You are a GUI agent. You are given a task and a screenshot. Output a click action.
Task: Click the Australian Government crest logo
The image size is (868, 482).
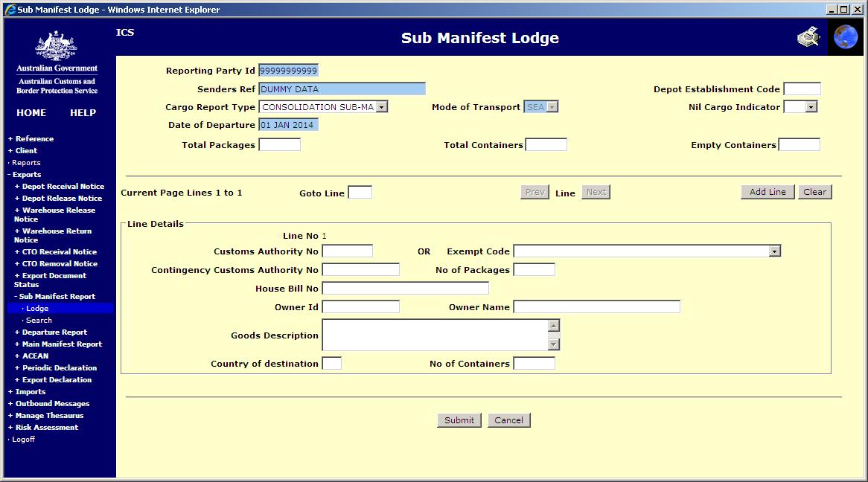[56, 46]
